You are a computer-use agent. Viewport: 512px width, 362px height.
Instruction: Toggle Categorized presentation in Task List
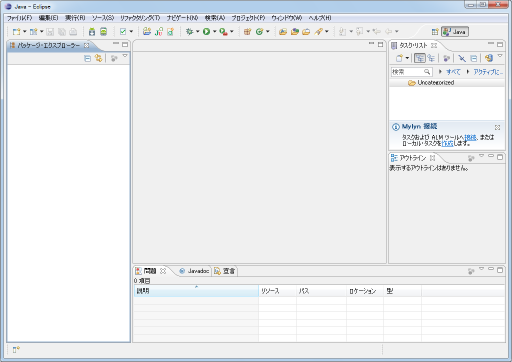coord(420,58)
